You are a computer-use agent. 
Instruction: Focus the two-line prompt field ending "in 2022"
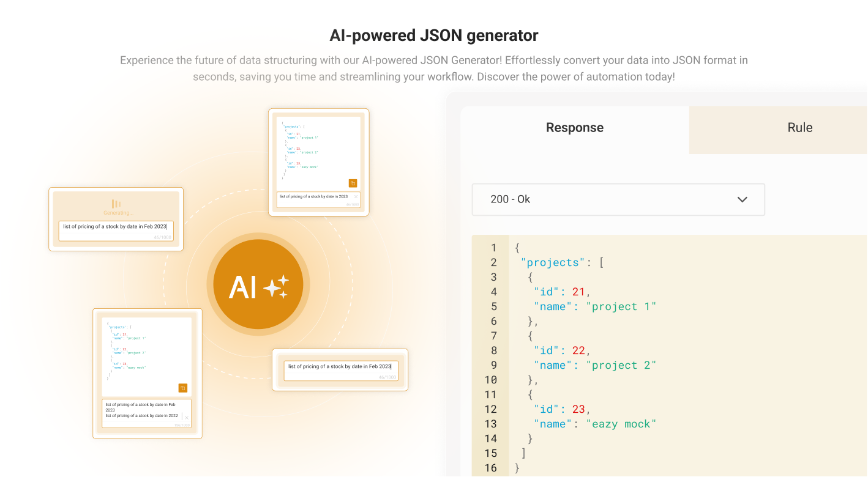[146, 413]
